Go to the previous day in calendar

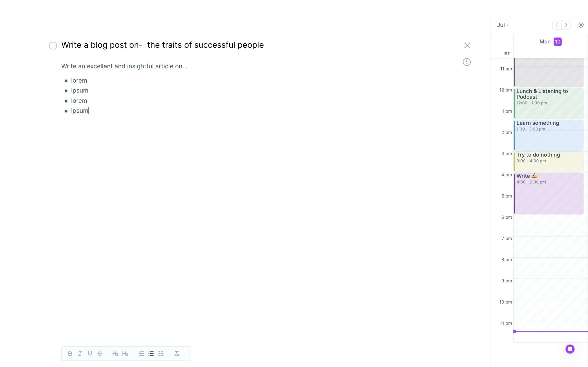point(557,25)
